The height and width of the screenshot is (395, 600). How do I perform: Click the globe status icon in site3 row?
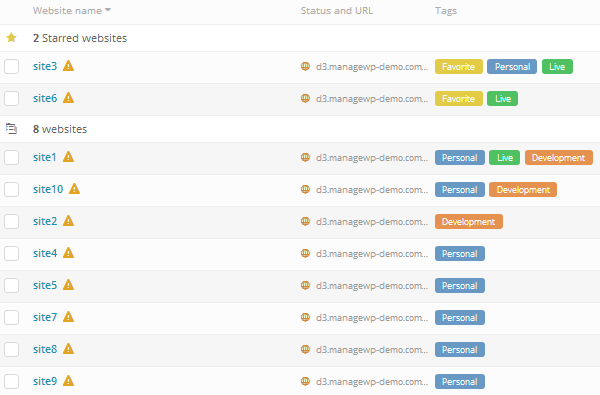[x=305, y=67]
